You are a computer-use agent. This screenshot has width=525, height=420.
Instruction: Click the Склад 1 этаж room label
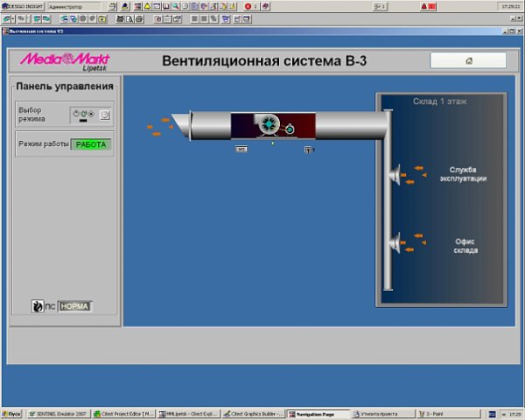pos(440,101)
